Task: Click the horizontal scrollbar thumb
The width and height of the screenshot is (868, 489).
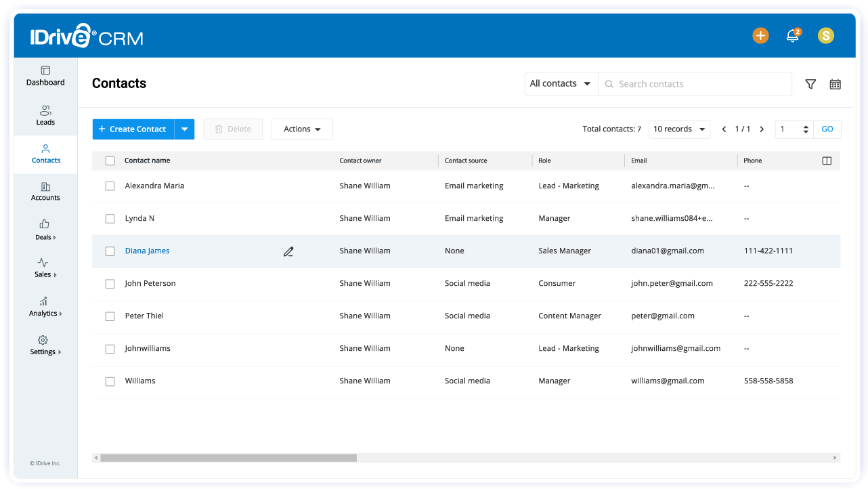Action: click(228, 458)
